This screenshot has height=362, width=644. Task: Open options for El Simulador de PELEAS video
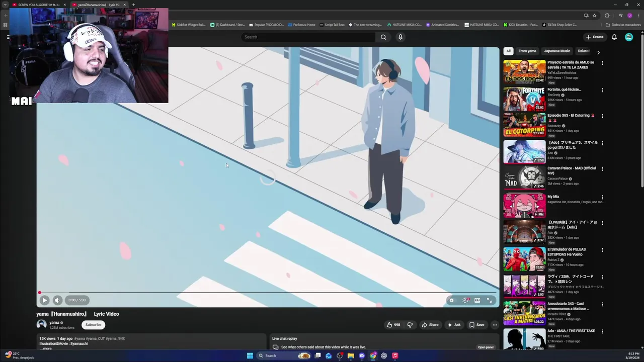[602, 250]
